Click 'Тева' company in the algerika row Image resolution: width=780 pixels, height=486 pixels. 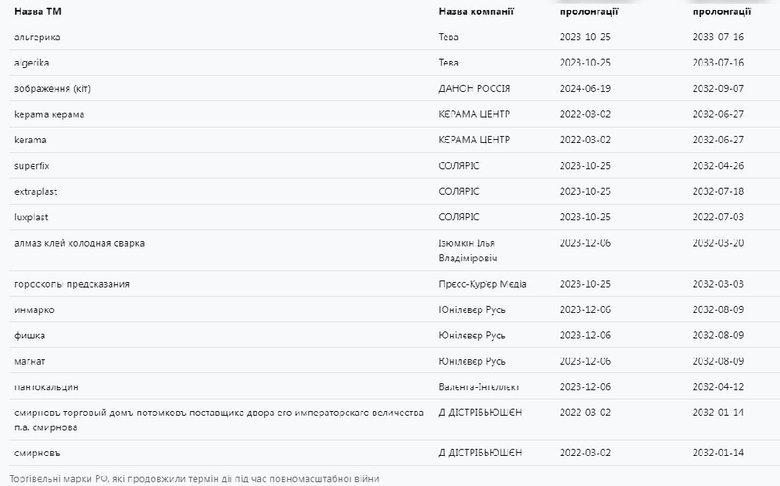(x=448, y=63)
